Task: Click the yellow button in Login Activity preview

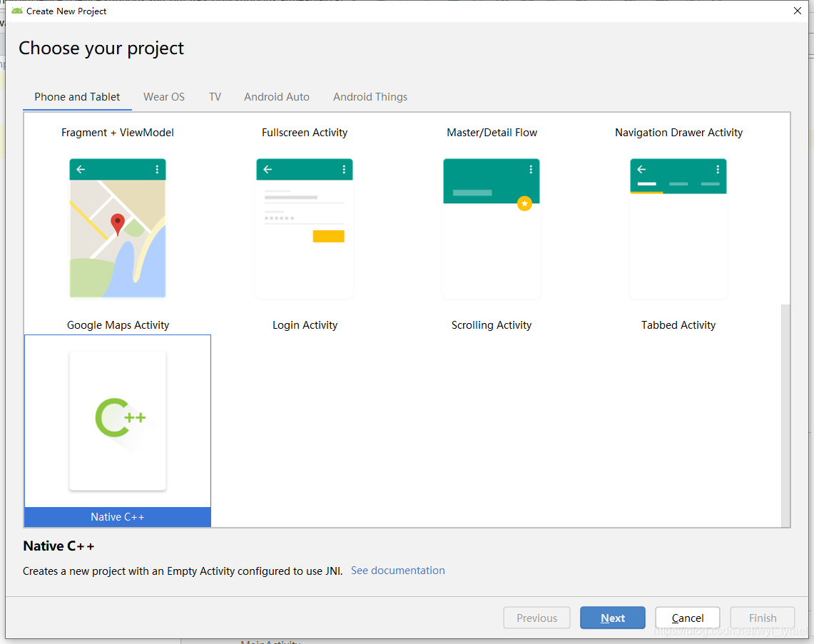Action: 329,236
